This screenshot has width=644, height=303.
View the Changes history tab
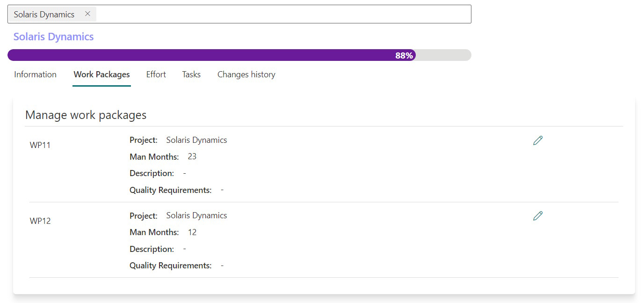[246, 74]
